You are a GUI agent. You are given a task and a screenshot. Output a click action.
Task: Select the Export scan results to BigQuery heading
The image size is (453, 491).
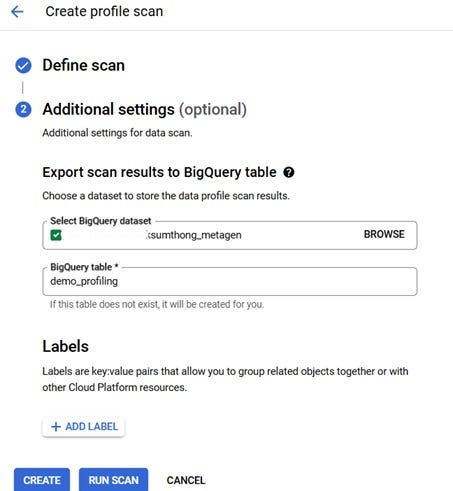click(159, 172)
